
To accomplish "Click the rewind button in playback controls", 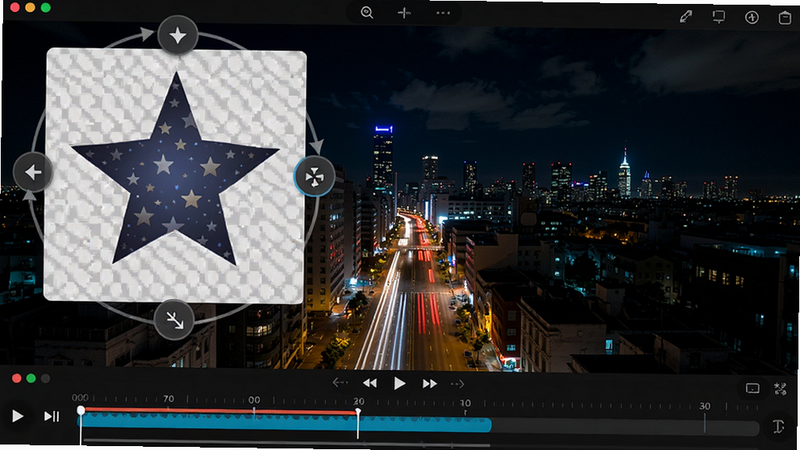I will click(x=370, y=383).
